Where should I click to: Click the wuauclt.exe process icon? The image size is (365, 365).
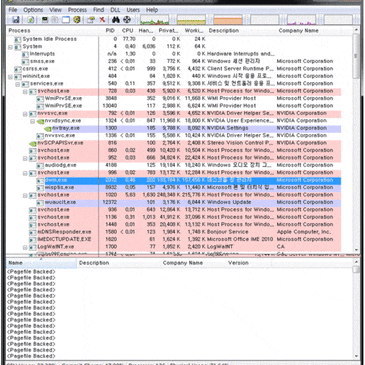(40, 202)
